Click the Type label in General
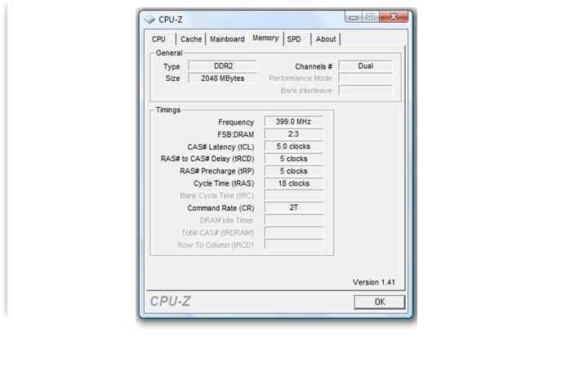Screen dimensions: 588x368 (171, 67)
